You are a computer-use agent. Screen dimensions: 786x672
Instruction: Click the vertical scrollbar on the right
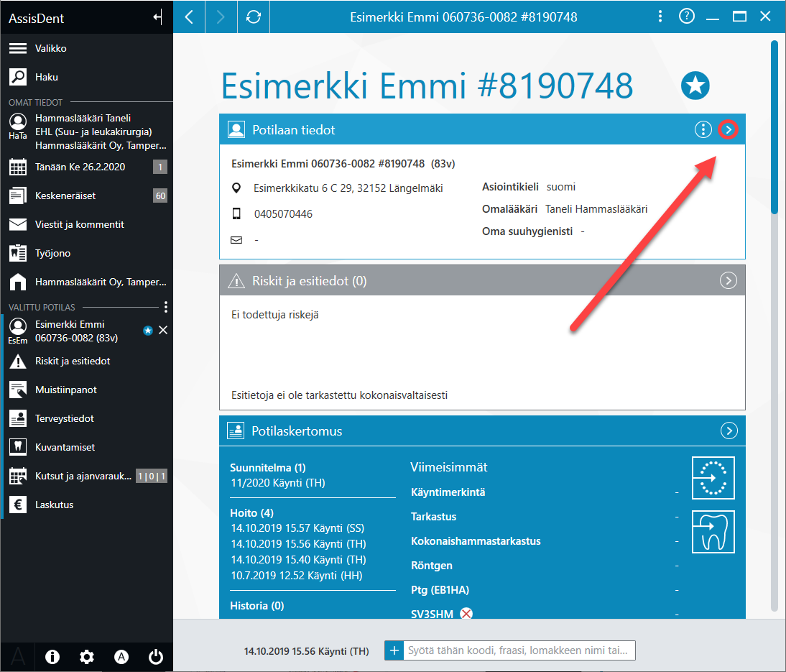(775, 326)
